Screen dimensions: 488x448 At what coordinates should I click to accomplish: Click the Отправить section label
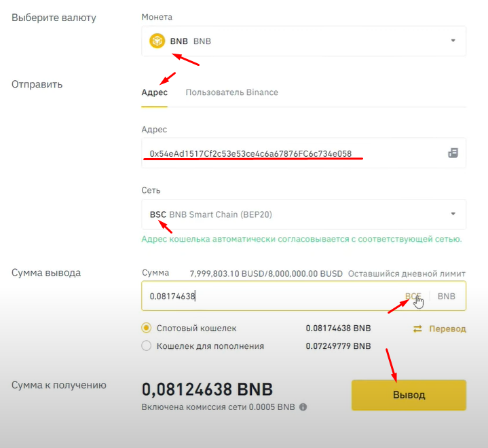tap(37, 84)
